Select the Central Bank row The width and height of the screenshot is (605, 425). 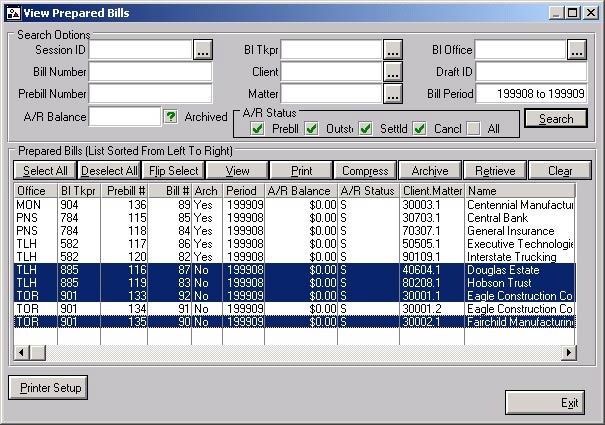click(x=294, y=218)
